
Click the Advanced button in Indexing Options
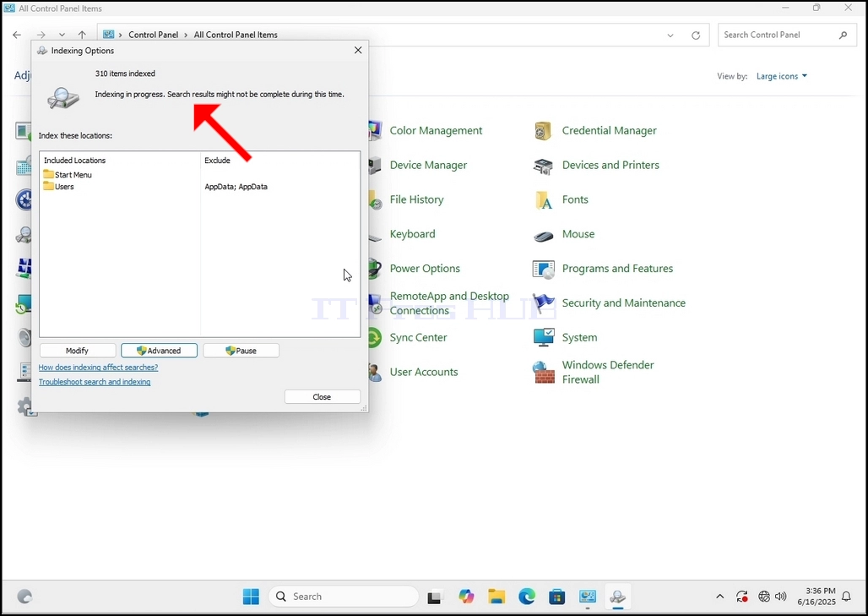[159, 351]
